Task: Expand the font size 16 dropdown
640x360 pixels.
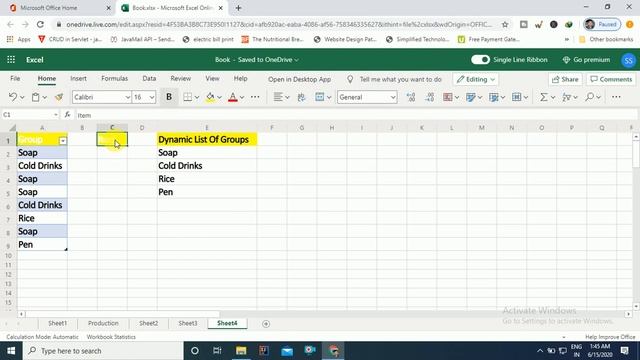Action: (x=152, y=97)
